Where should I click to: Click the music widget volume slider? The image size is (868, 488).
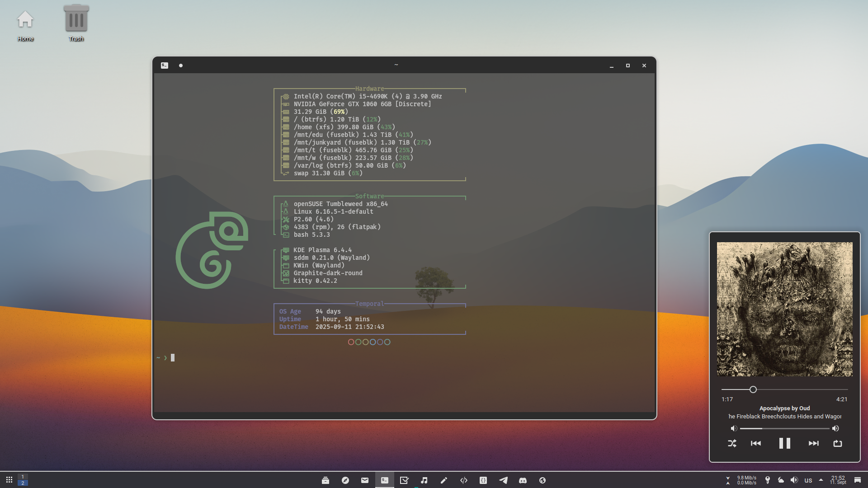[x=785, y=428]
